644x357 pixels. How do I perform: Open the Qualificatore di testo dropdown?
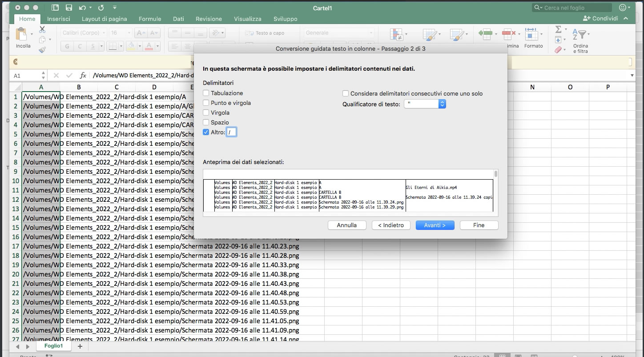tap(424, 104)
